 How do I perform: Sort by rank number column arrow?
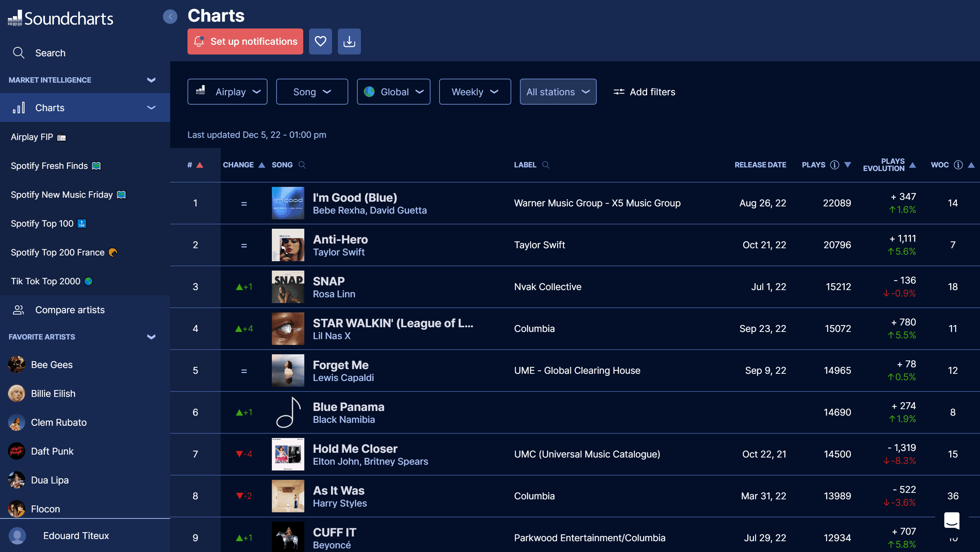pyautogui.click(x=200, y=165)
